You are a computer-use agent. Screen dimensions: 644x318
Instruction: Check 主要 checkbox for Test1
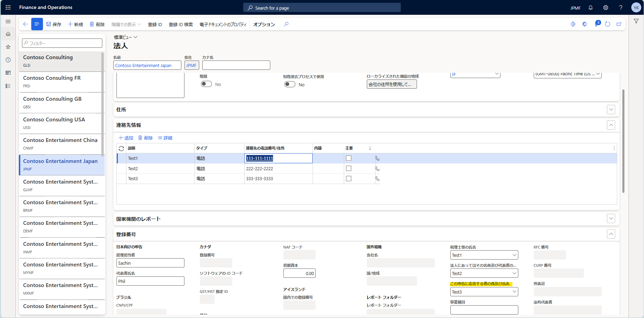349,158
